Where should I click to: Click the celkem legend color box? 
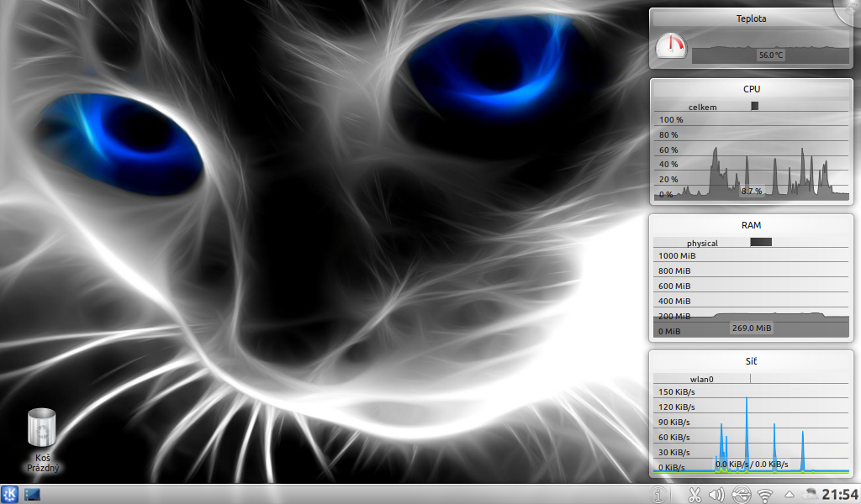tap(755, 106)
